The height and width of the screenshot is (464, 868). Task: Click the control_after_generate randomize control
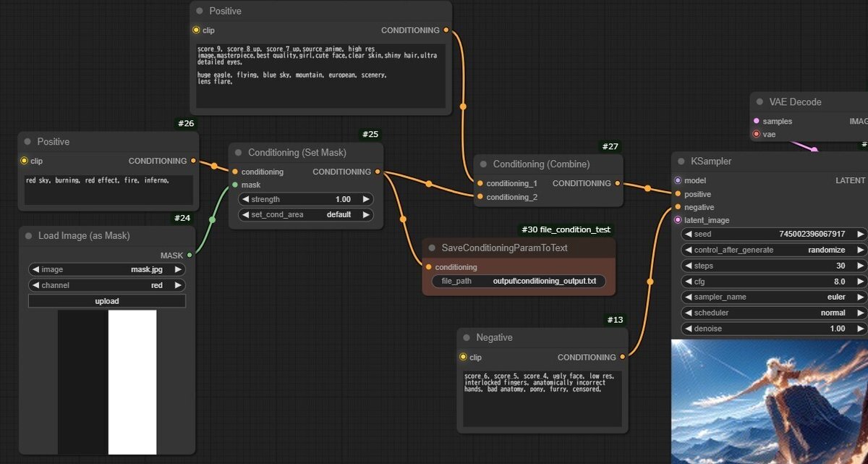pos(770,250)
